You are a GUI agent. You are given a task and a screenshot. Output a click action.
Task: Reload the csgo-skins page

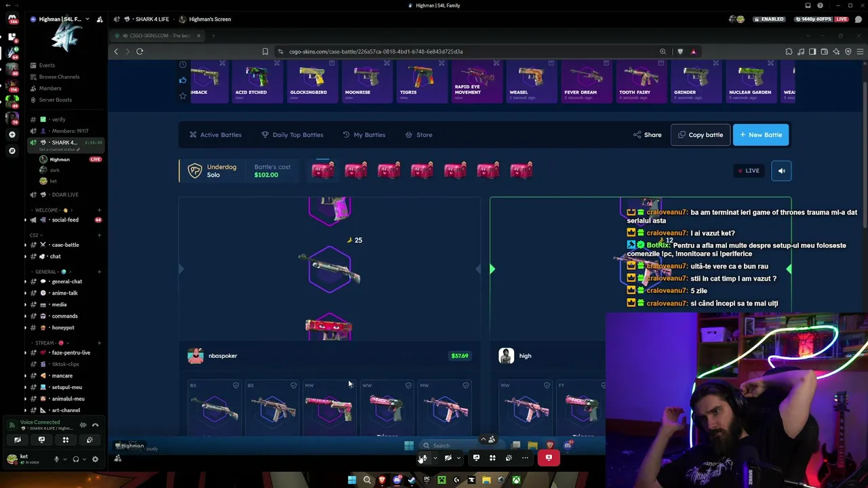coord(140,52)
